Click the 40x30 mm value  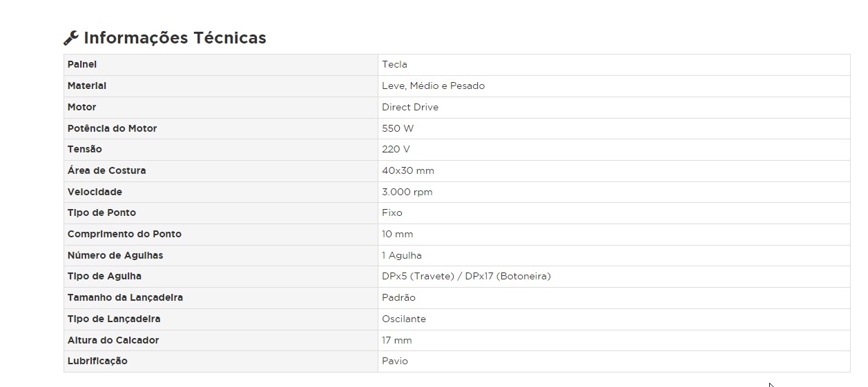[408, 171]
